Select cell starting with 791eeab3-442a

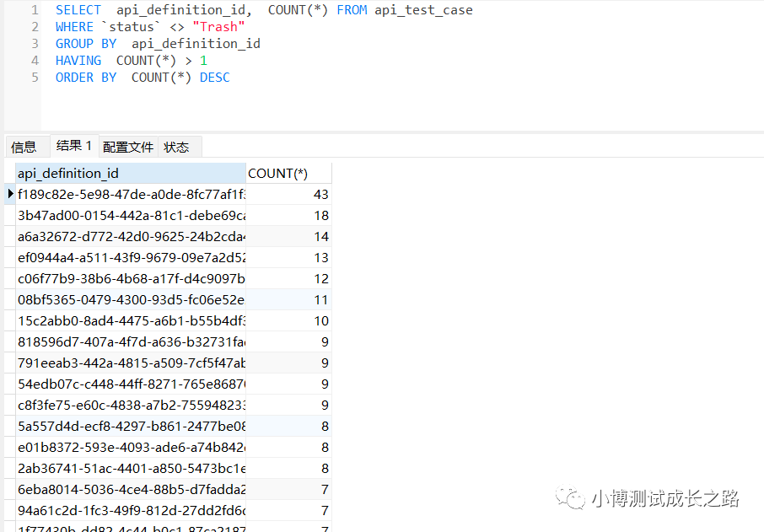(x=131, y=363)
